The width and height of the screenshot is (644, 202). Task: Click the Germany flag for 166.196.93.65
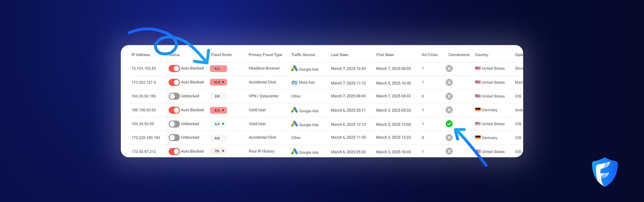point(478,110)
